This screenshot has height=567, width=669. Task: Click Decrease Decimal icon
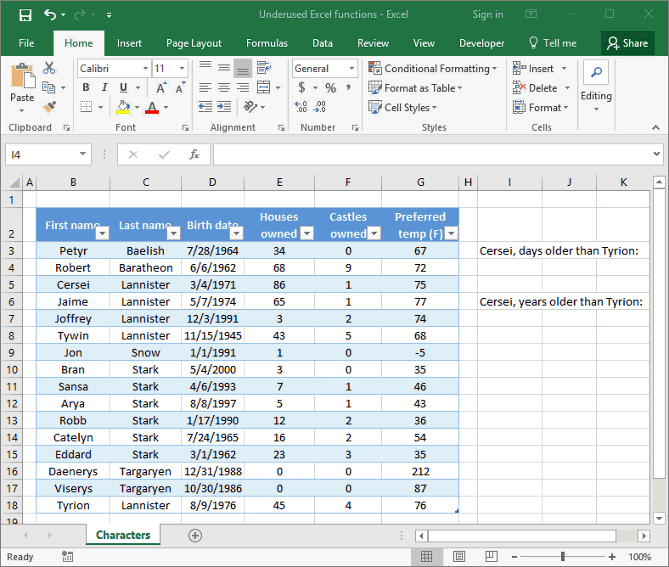(320, 107)
